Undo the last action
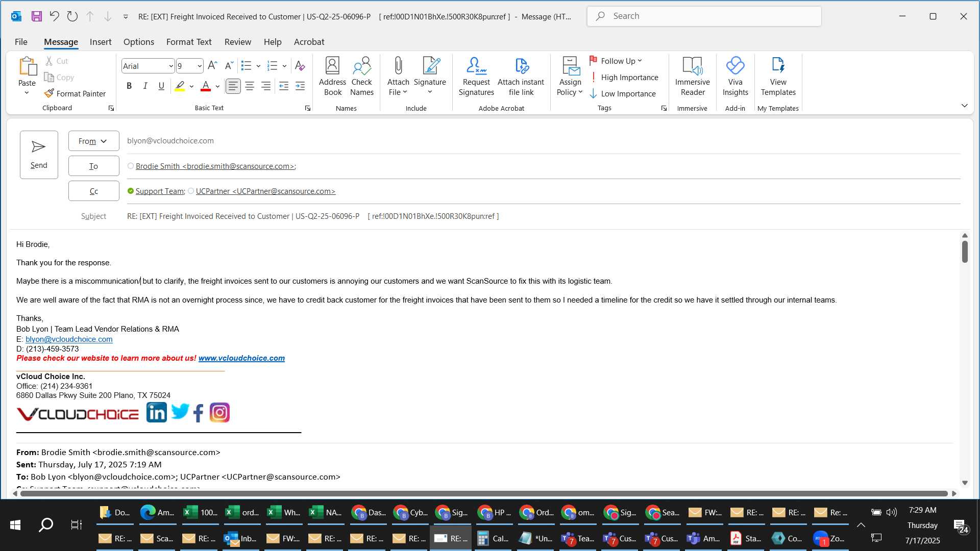Screen dimensions: 980x551 pyautogui.click(x=54, y=16)
